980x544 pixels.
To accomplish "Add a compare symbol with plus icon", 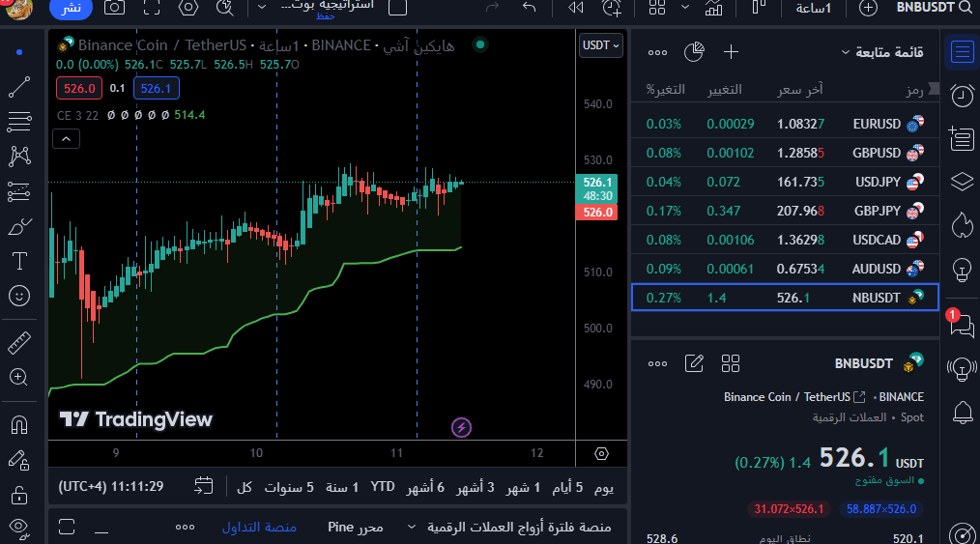I will [x=868, y=8].
